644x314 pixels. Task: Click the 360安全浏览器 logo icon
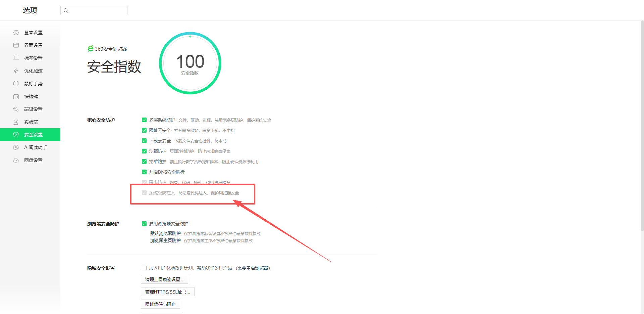tap(90, 49)
